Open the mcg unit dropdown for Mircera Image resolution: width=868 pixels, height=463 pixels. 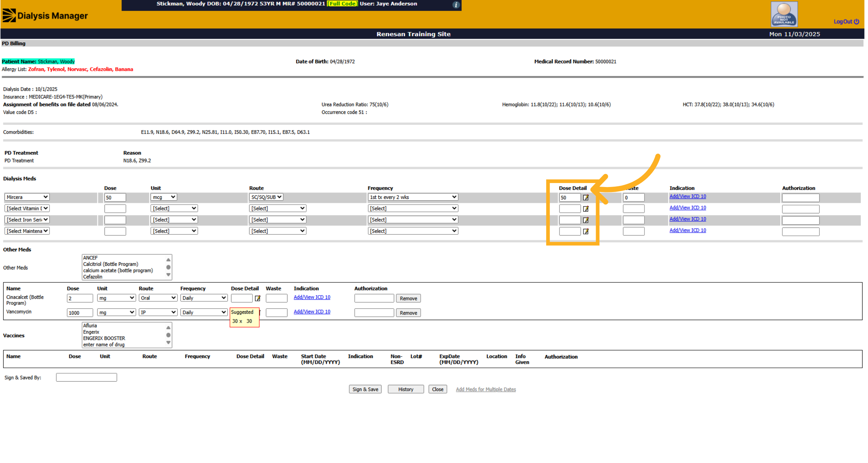(x=163, y=197)
